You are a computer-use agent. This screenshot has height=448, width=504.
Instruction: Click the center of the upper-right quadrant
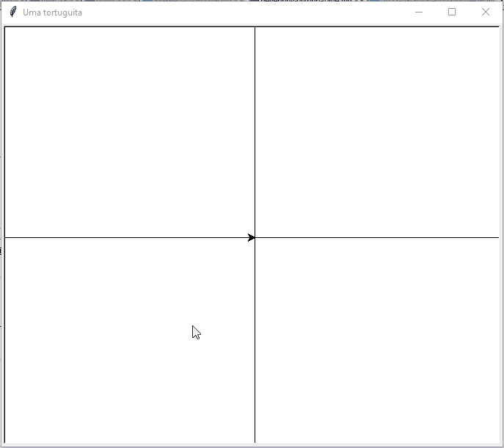377,132
